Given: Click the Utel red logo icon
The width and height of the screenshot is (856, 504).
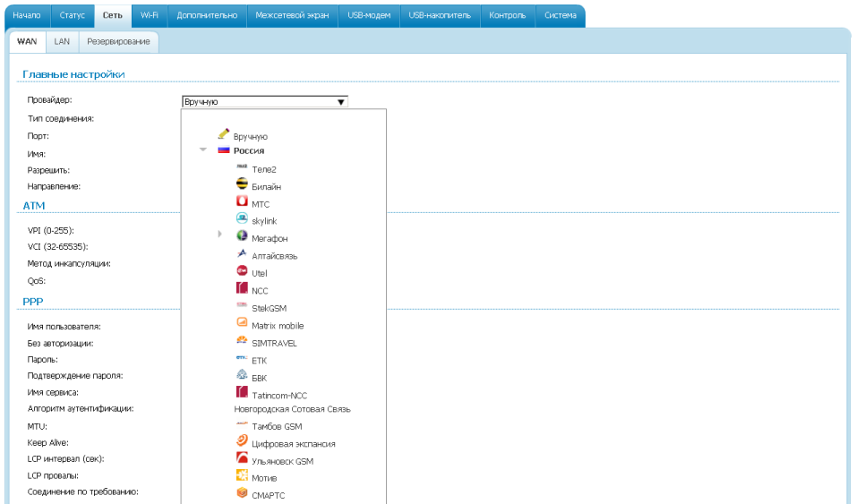Looking at the screenshot, I should point(242,271).
